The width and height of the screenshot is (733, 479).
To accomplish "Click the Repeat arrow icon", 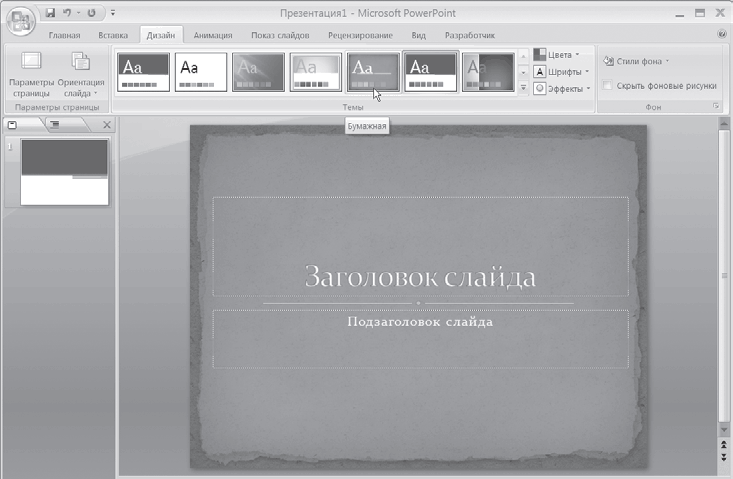I will click(91, 13).
